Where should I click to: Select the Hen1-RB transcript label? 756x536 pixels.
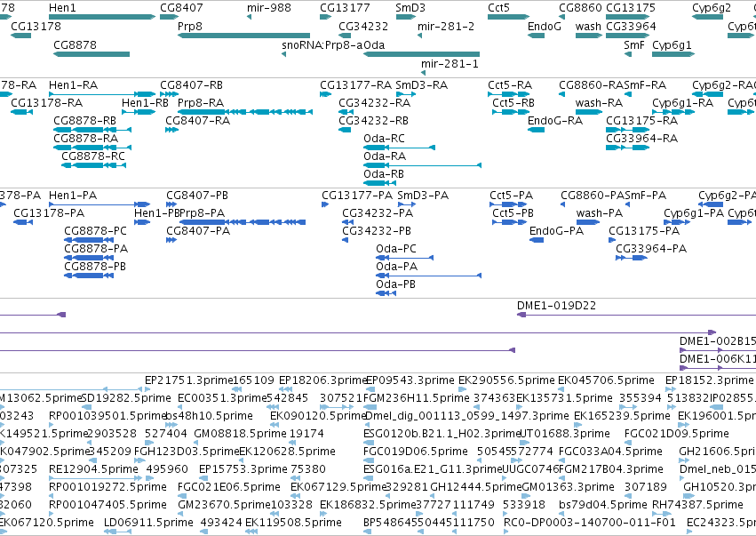145,103
